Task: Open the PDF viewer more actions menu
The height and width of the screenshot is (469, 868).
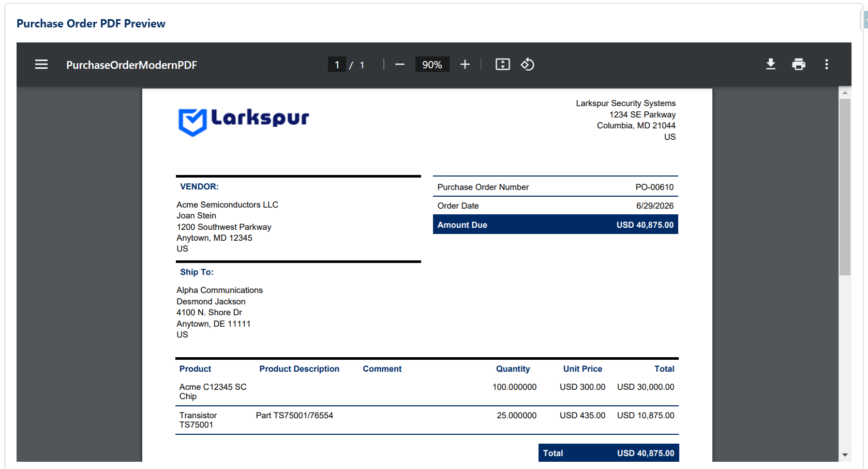Action: click(x=827, y=64)
